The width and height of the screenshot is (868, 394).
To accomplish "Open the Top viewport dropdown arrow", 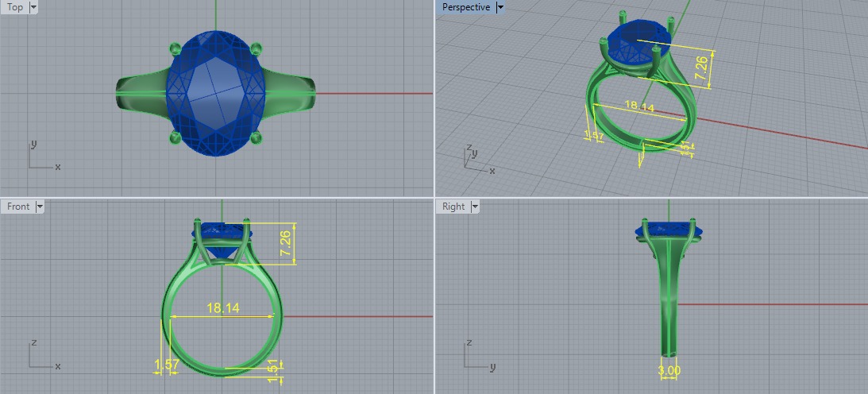I will coord(33,7).
